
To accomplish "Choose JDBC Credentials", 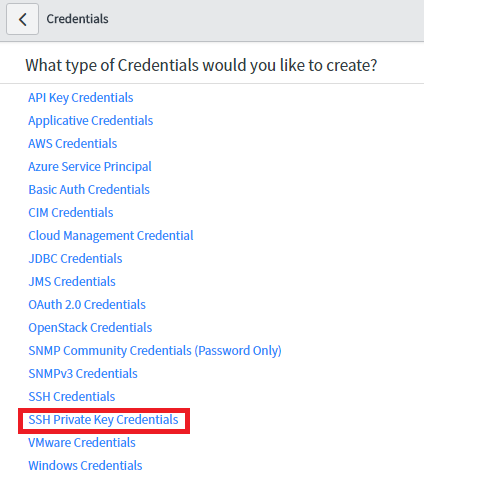I will [x=75, y=259].
